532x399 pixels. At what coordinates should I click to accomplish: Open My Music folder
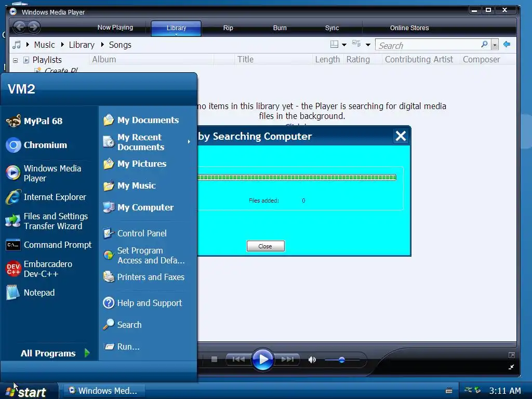pos(147,185)
